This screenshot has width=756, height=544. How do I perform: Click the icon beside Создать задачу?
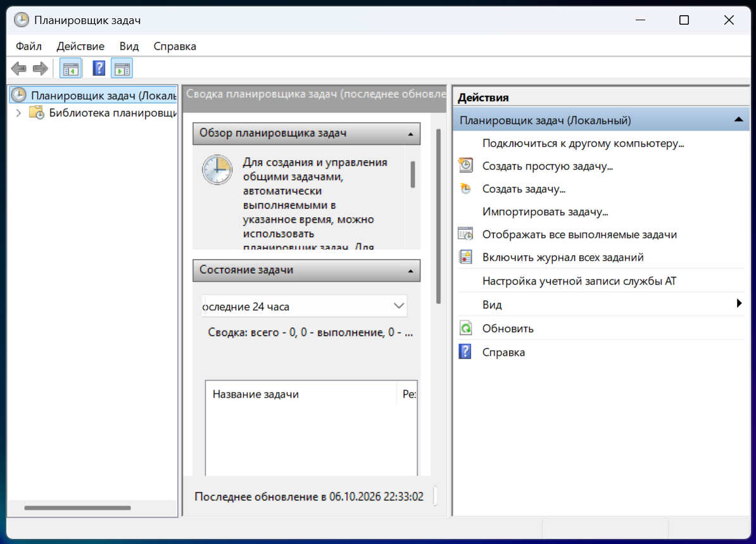(x=466, y=189)
